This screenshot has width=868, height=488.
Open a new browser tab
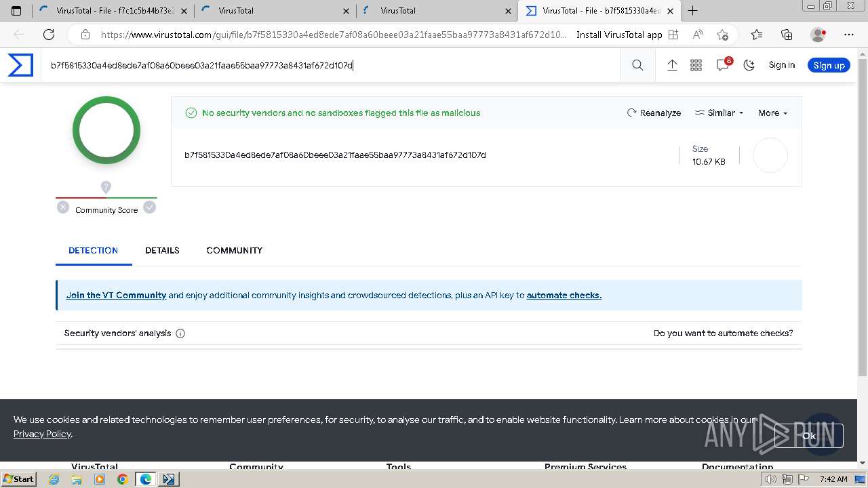(692, 11)
